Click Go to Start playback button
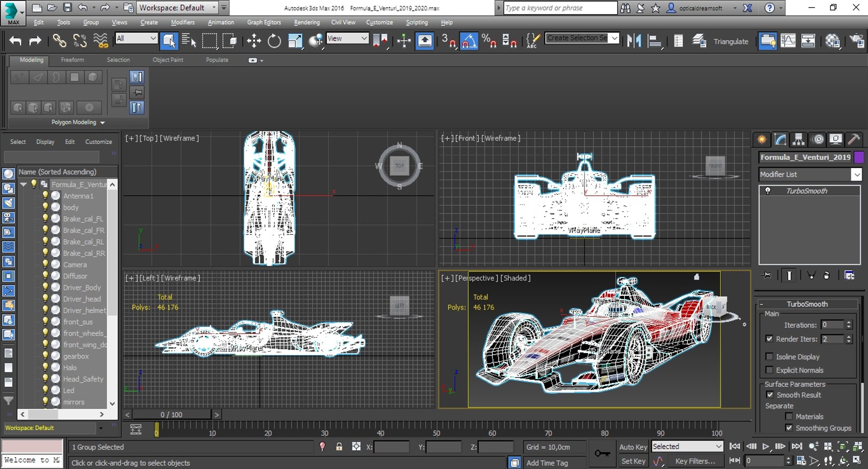The image size is (868, 469). point(735,446)
